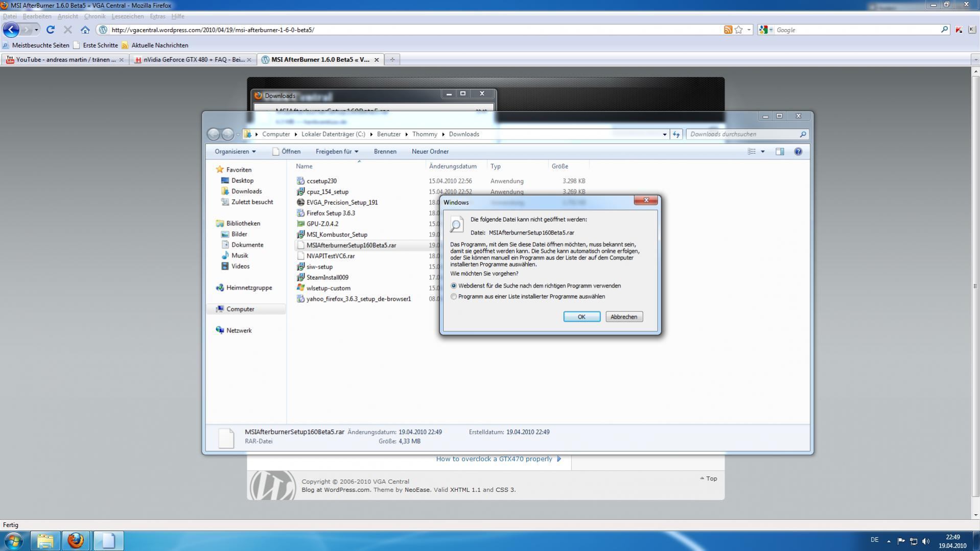This screenshot has height=551, width=980.
Task: Open view options dropdown arrow
Action: coord(763,151)
